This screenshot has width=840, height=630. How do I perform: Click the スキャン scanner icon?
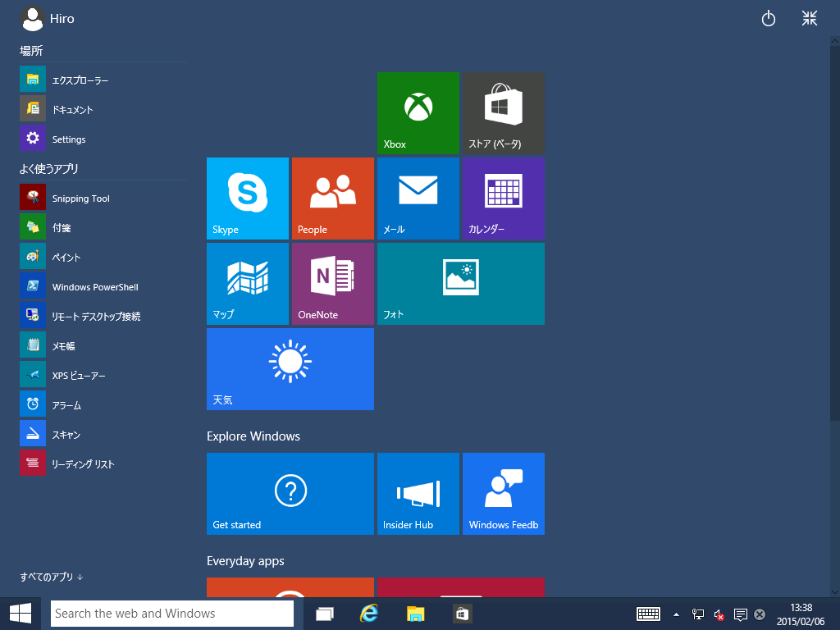click(x=33, y=433)
